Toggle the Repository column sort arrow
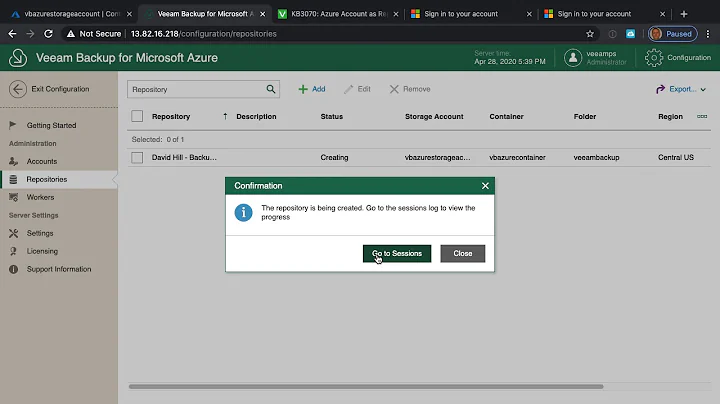This screenshot has height=404, width=720. (225, 116)
